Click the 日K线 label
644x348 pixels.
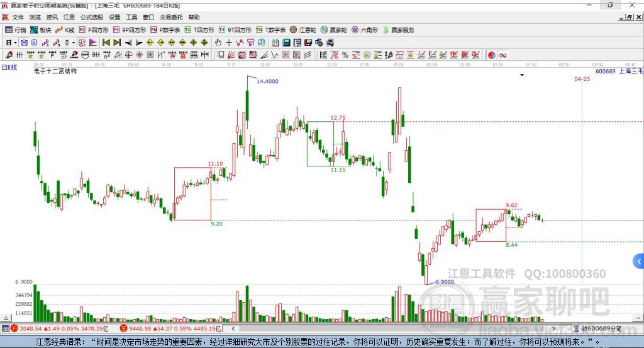point(9,67)
